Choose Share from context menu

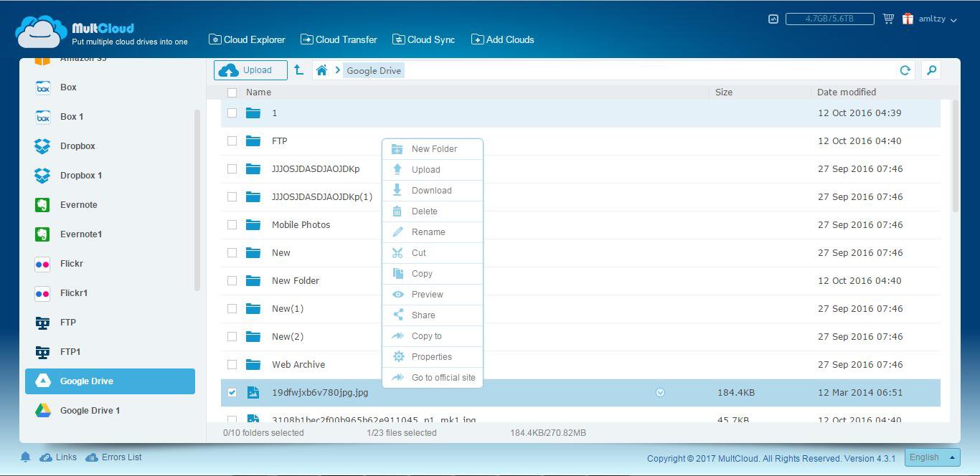(x=433, y=315)
